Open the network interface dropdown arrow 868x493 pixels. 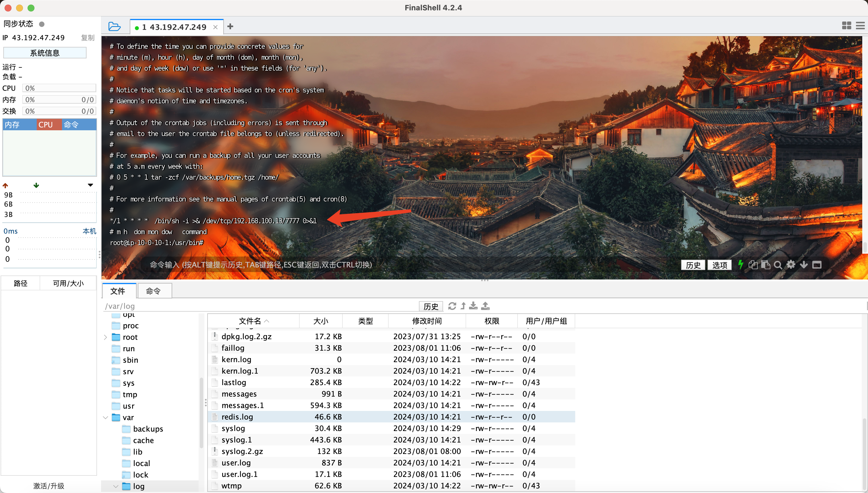[90, 185]
